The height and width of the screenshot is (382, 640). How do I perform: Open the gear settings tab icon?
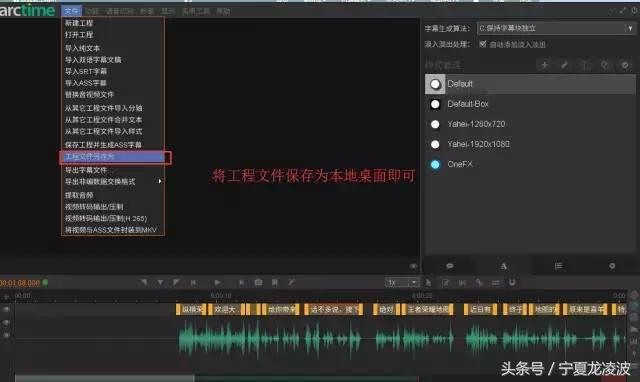click(612, 266)
